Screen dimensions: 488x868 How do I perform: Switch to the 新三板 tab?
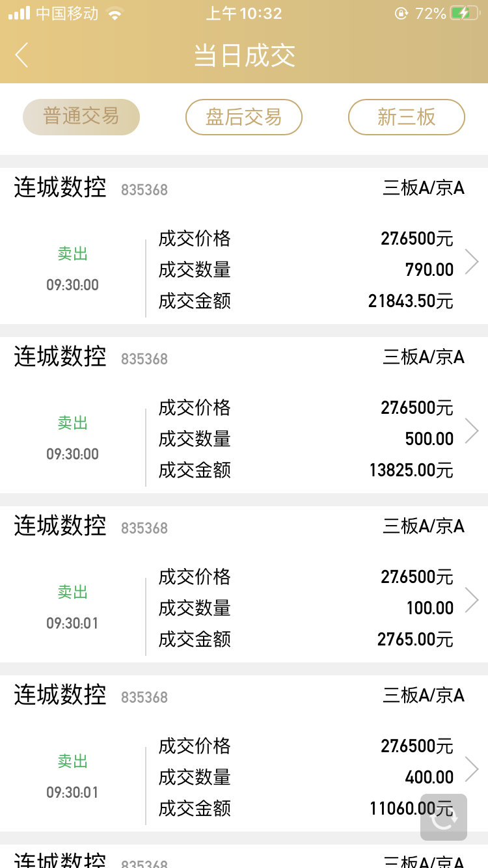pyautogui.click(x=407, y=117)
